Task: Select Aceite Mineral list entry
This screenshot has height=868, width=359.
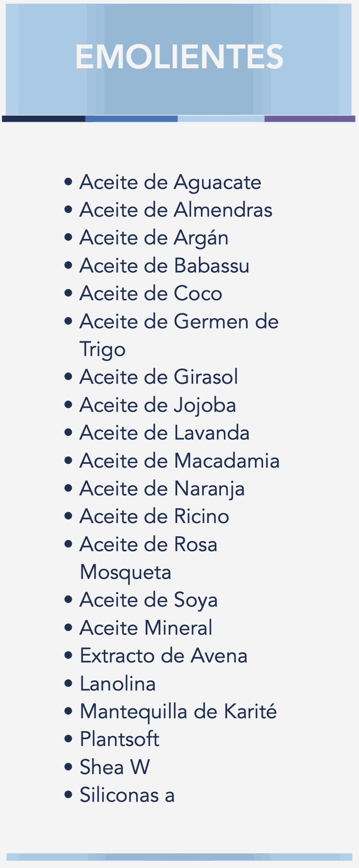Action: [146, 628]
